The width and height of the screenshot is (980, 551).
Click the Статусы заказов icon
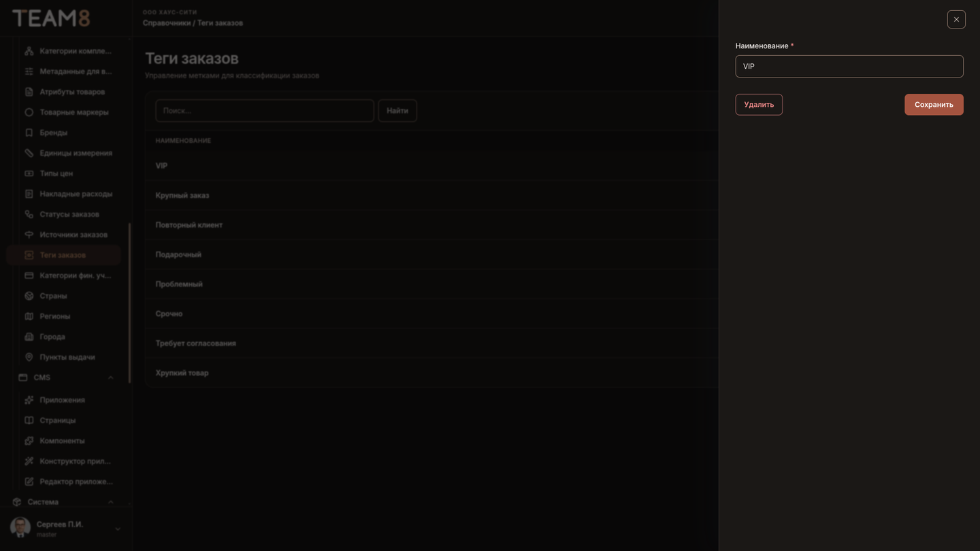(29, 214)
